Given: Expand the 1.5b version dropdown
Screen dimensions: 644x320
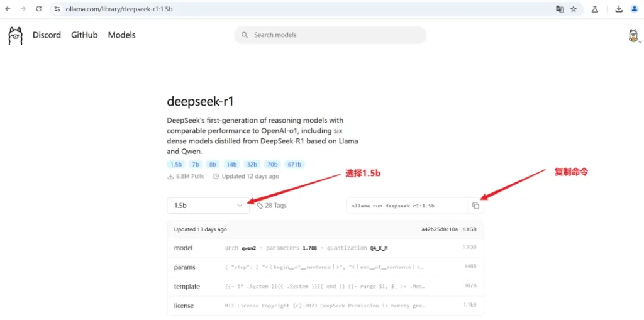Looking at the screenshot, I should pos(208,206).
